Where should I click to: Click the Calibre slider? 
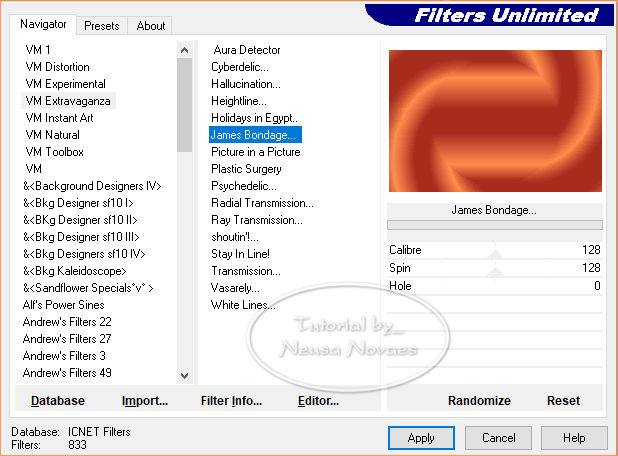point(495,250)
